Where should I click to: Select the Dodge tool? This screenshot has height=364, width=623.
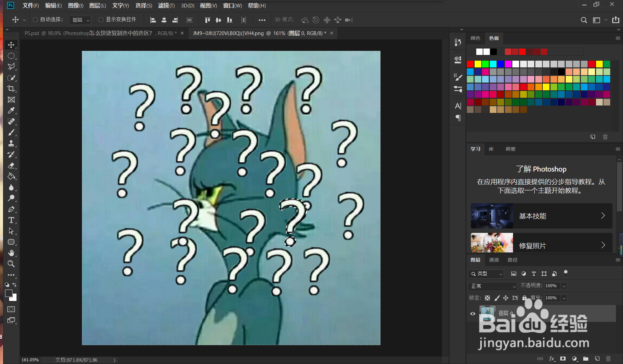pyautogui.click(x=11, y=198)
